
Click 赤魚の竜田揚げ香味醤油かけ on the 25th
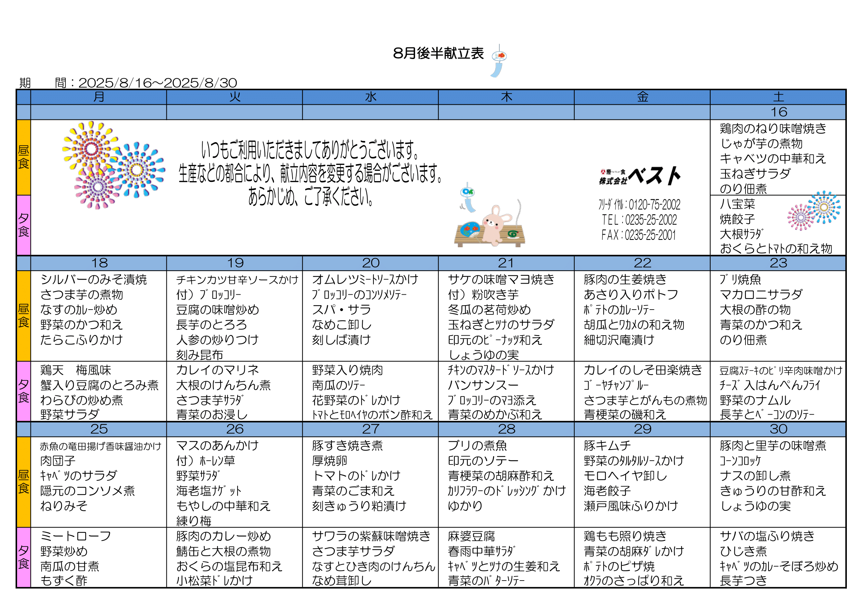101,447
